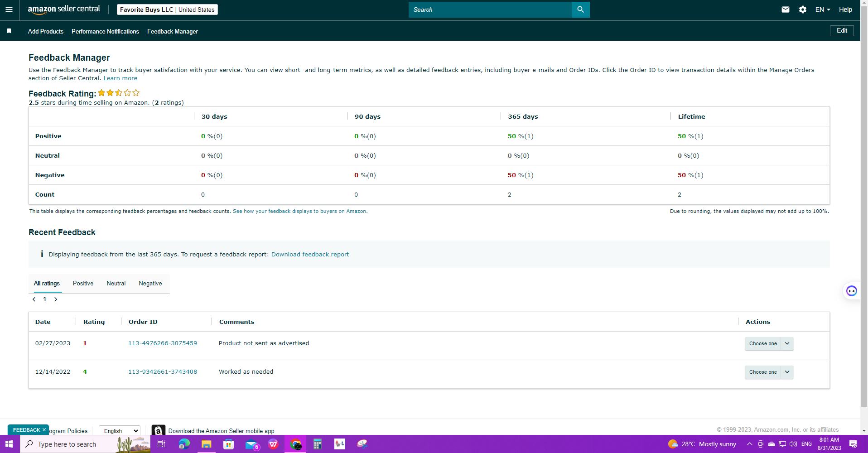
Task: Click the Learn more link
Action: tap(121, 78)
